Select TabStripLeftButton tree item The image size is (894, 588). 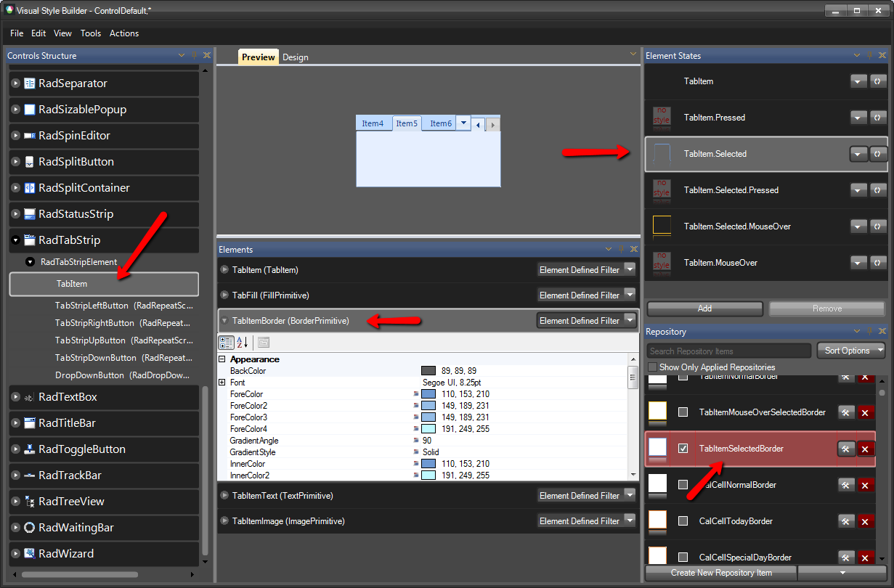tap(124, 306)
